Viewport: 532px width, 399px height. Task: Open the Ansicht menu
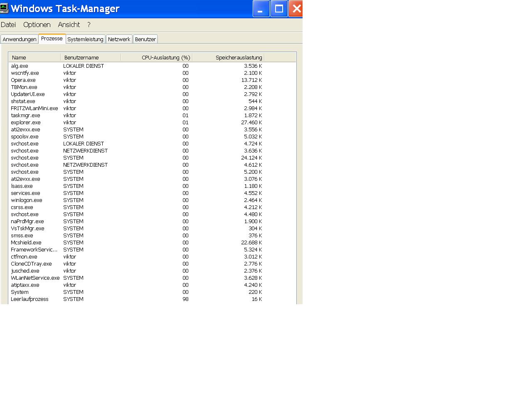69,25
